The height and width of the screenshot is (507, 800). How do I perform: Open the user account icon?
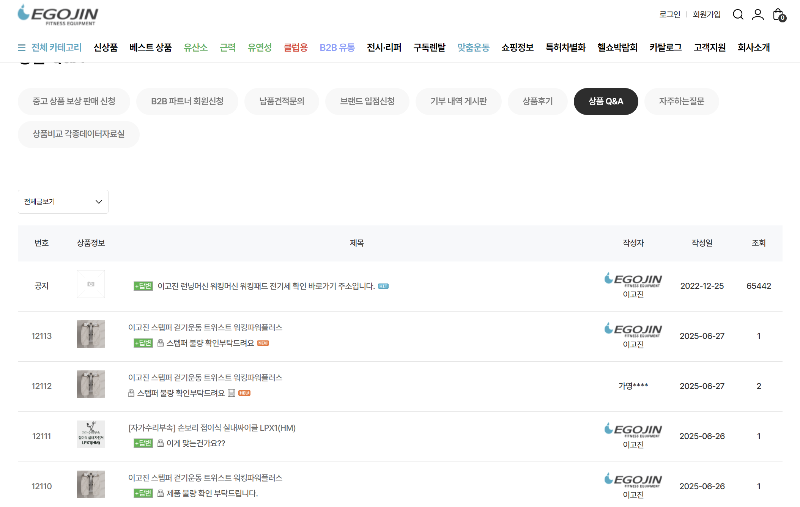758,14
